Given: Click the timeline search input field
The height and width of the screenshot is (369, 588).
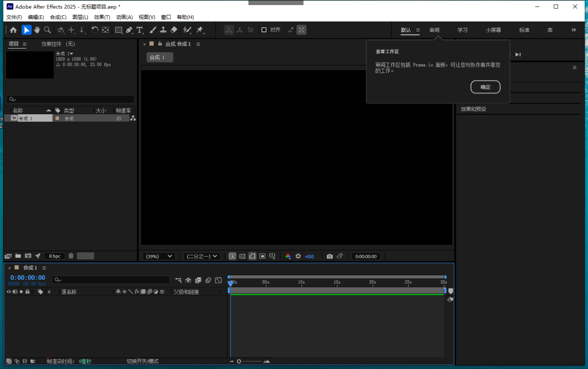Looking at the screenshot, I should click(111, 280).
